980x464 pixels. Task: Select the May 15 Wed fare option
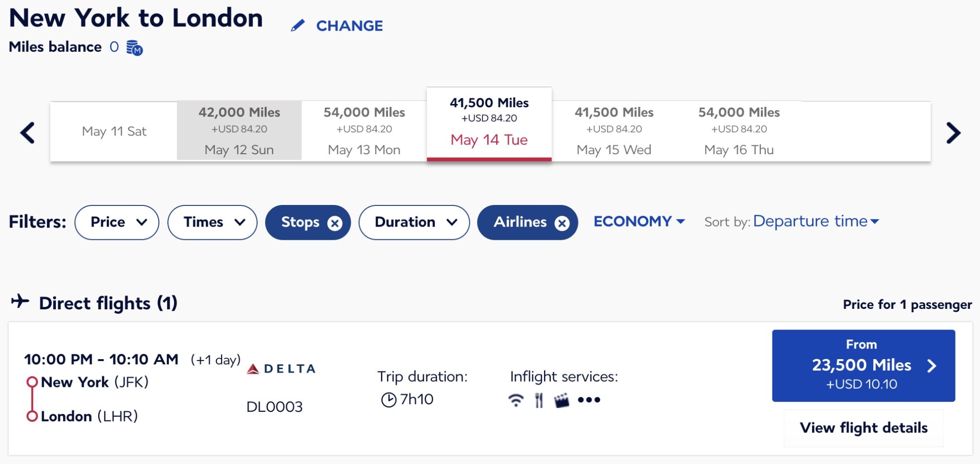point(614,130)
